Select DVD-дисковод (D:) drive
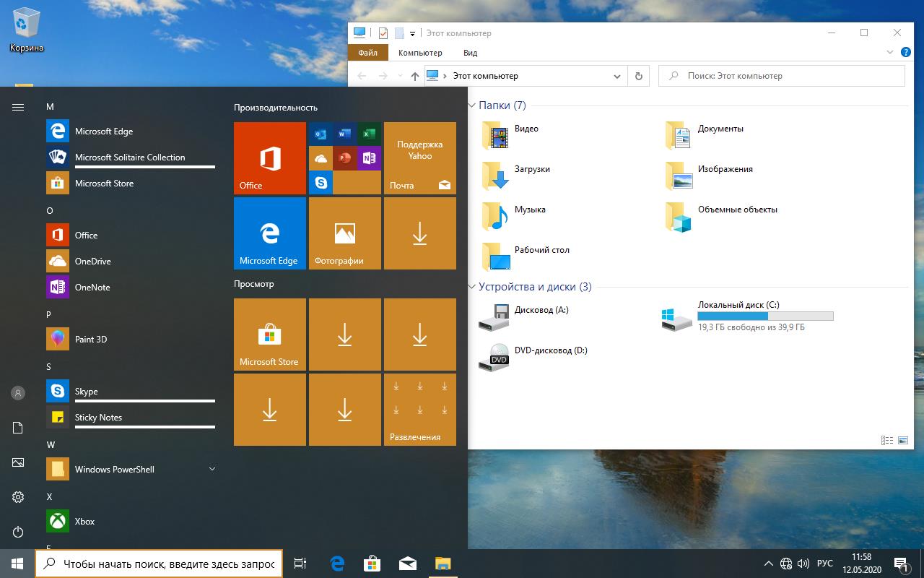Viewport: 924px width, 578px height. [x=534, y=358]
